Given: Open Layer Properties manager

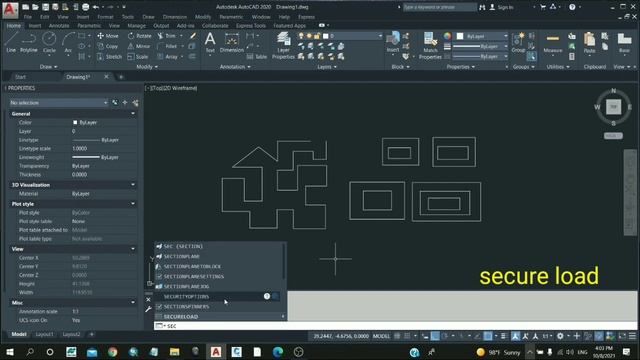Looking at the screenshot, I should [x=283, y=46].
